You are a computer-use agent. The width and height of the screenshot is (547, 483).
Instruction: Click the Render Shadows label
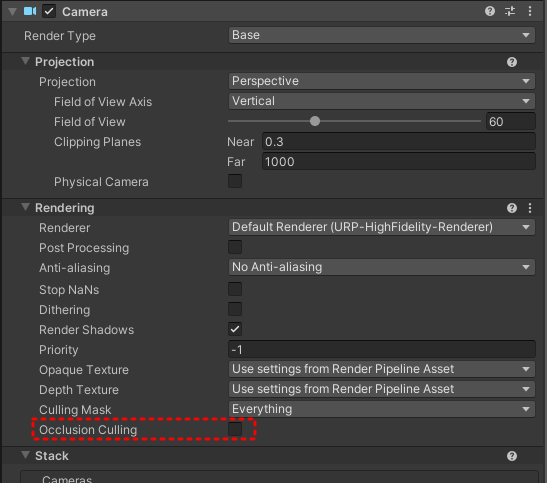tap(87, 330)
